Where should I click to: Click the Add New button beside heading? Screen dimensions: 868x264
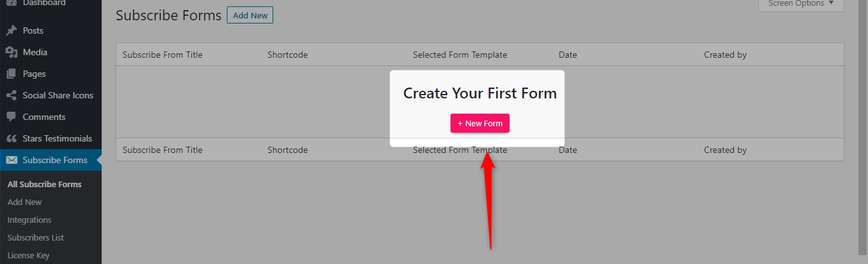[250, 15]
